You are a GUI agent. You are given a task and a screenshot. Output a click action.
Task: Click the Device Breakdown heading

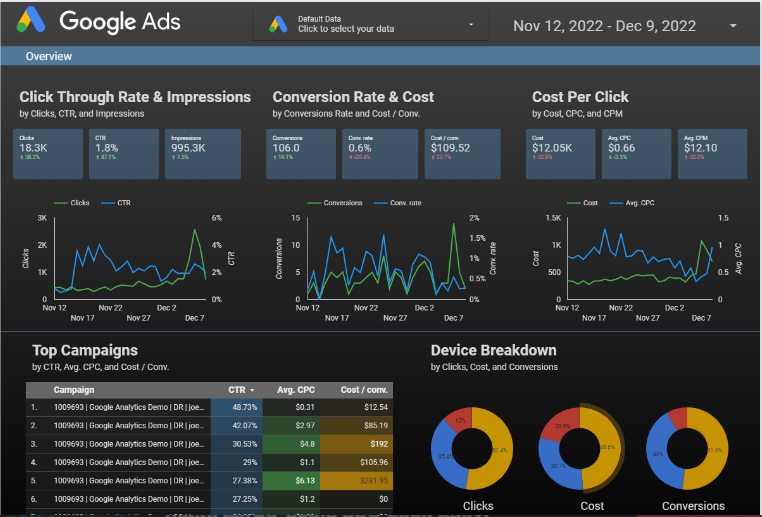point(493,350)
